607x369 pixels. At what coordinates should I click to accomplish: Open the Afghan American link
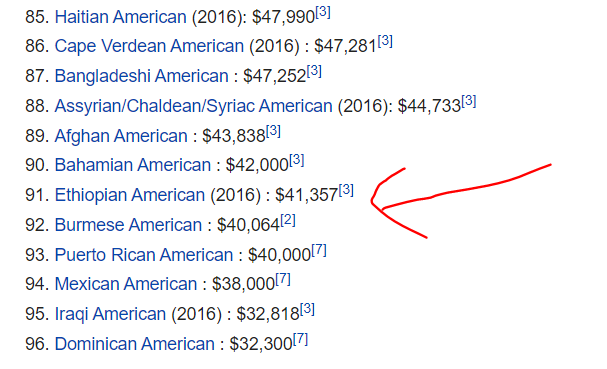click(121, 136)
